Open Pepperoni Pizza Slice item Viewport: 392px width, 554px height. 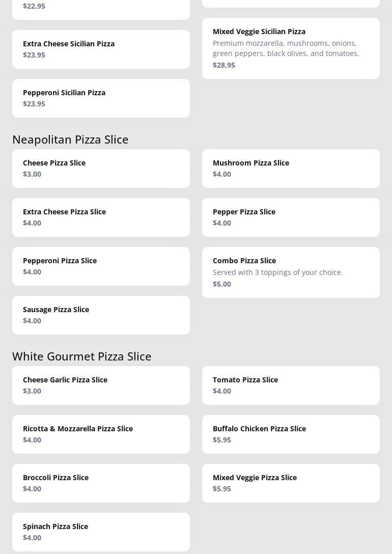pos(101,266)
